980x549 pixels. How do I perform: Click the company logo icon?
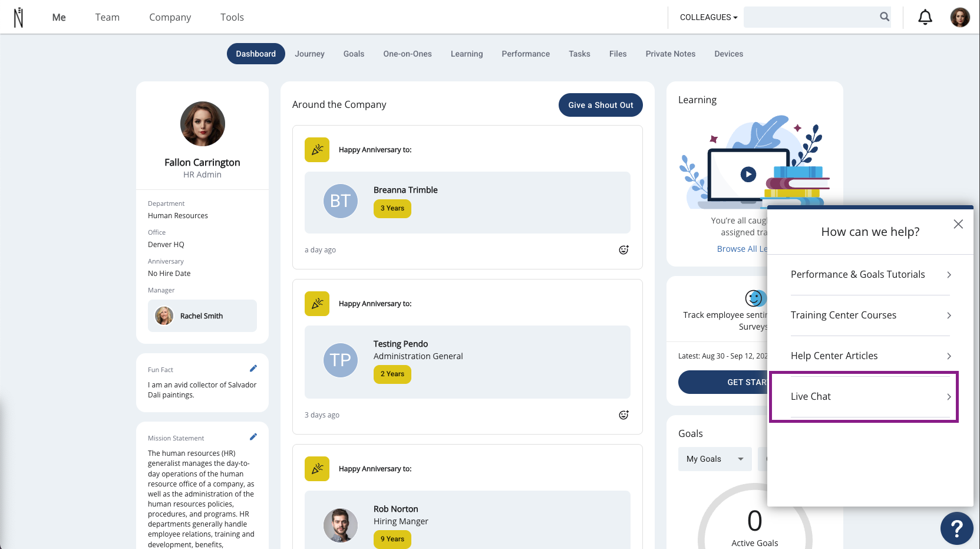point(19,17)
